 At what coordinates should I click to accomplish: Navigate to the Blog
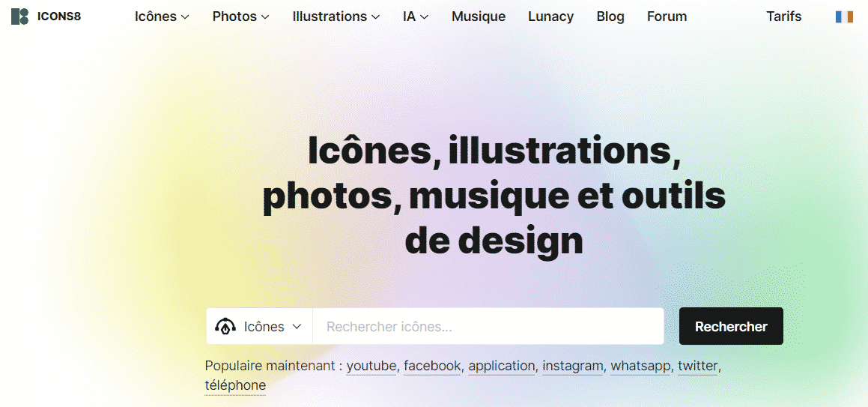click(610, 16)
